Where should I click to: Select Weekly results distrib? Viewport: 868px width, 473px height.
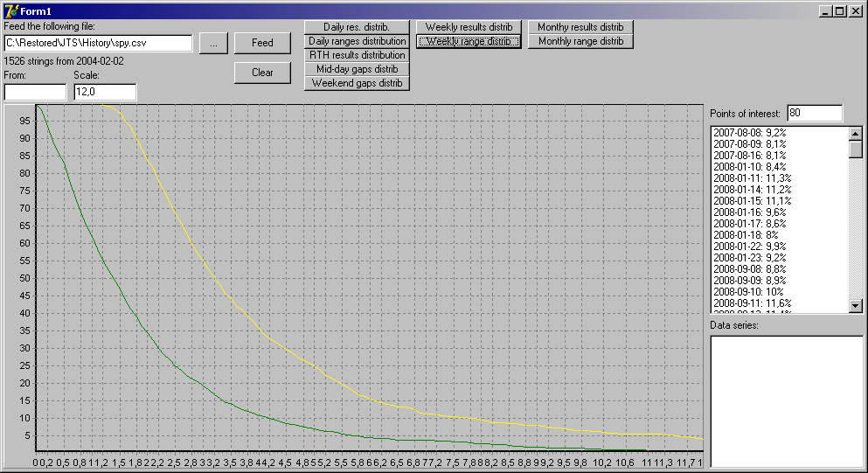[x=469, y=26]
